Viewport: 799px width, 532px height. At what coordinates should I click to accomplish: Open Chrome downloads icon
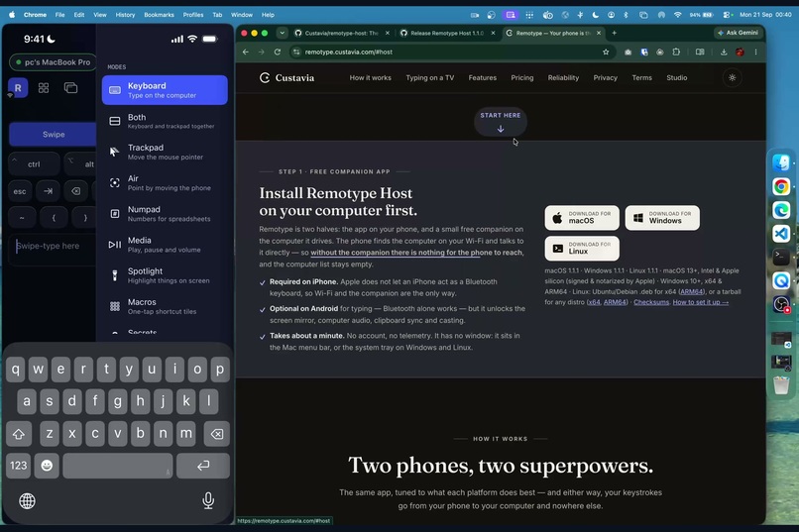(x=724, y=52)
